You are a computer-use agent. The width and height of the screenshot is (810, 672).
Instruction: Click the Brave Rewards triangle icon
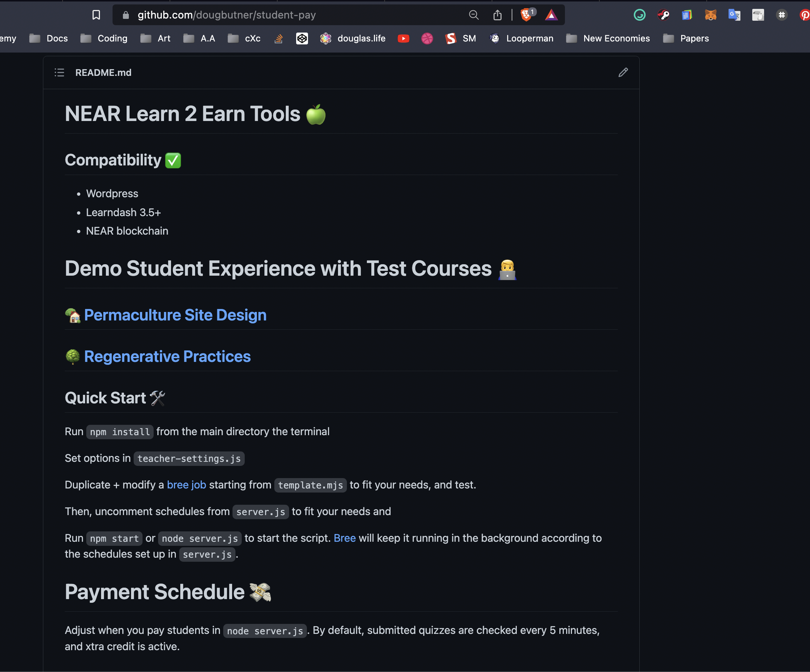(551, 15)
